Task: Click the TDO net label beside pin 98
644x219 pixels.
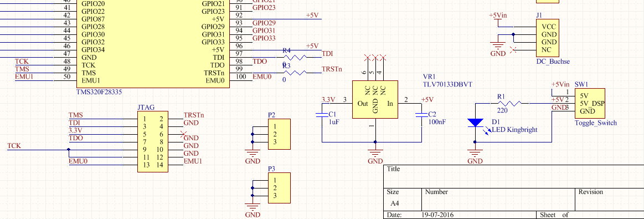Action: point(260,61)
